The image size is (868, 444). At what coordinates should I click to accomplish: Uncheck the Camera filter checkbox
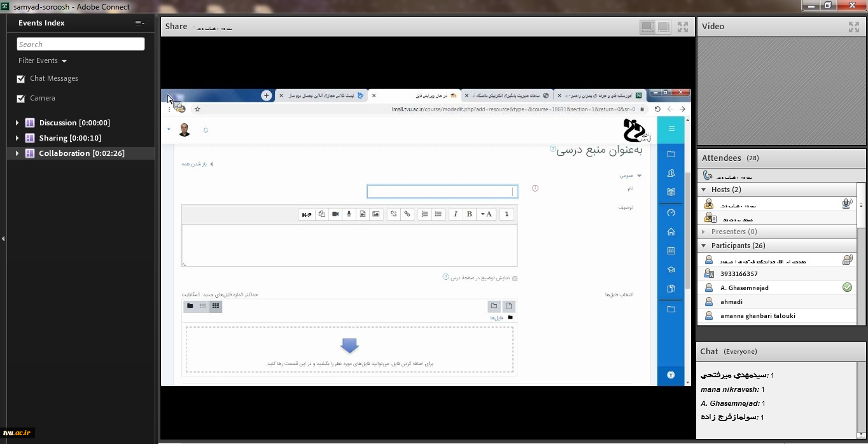click(21, 99)
